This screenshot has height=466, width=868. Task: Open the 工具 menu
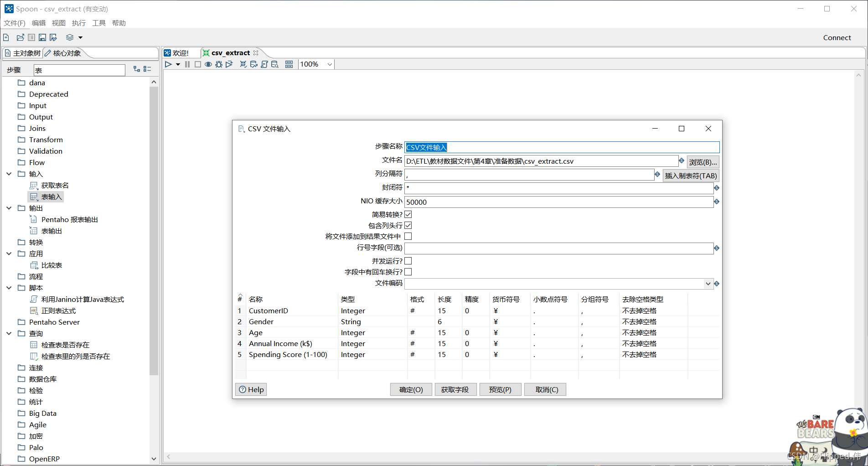(x=98, y=23)
